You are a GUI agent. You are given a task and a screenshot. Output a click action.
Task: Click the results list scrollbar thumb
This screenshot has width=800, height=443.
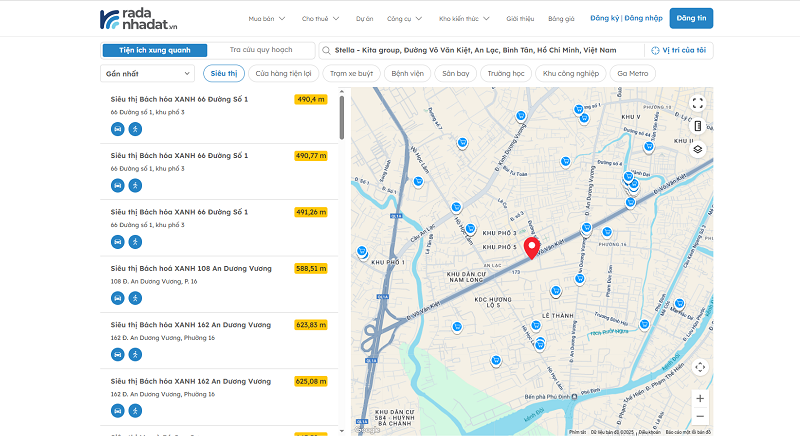[342, 117]
